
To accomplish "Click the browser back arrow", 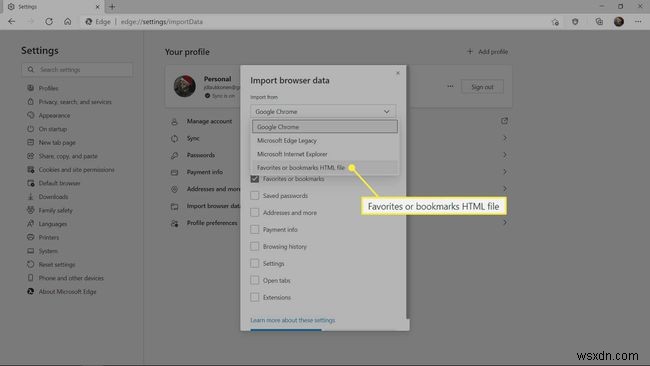I will [x=12, y=22].
